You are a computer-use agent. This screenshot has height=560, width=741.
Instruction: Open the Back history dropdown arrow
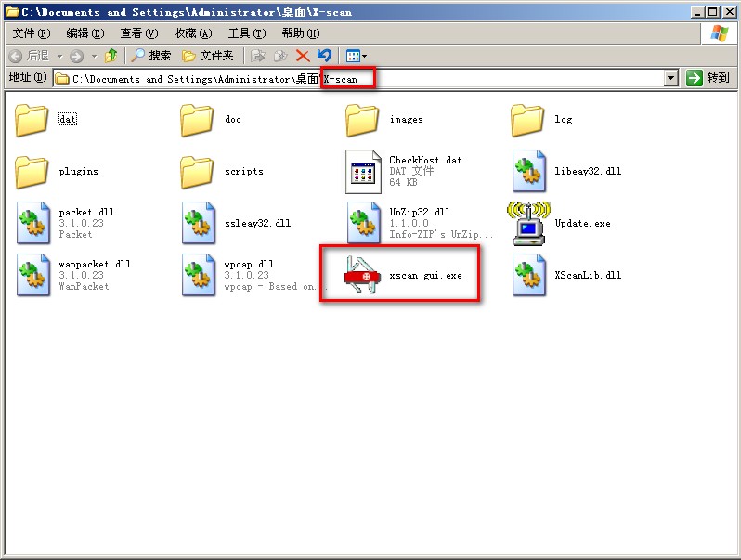click(x=60, y=57)
